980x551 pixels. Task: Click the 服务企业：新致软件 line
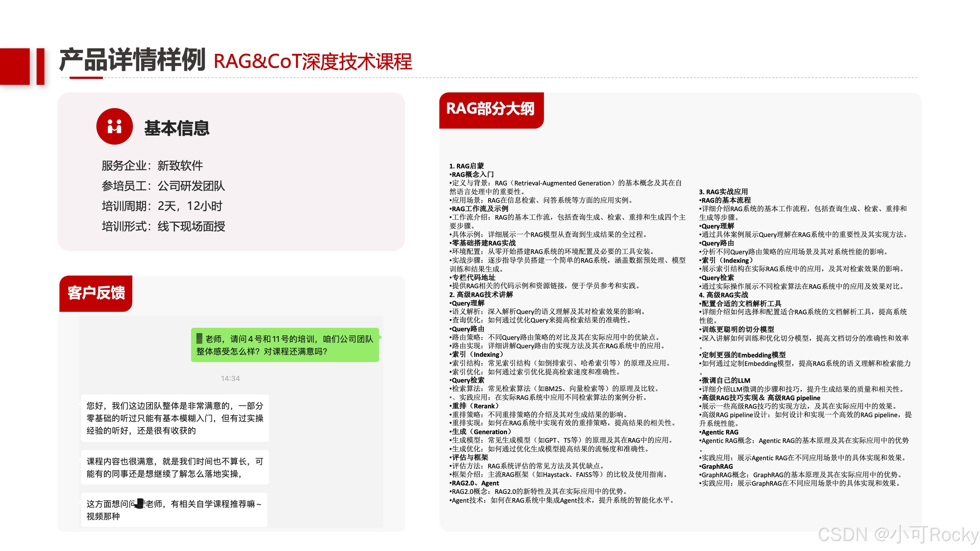coord(152,165)
